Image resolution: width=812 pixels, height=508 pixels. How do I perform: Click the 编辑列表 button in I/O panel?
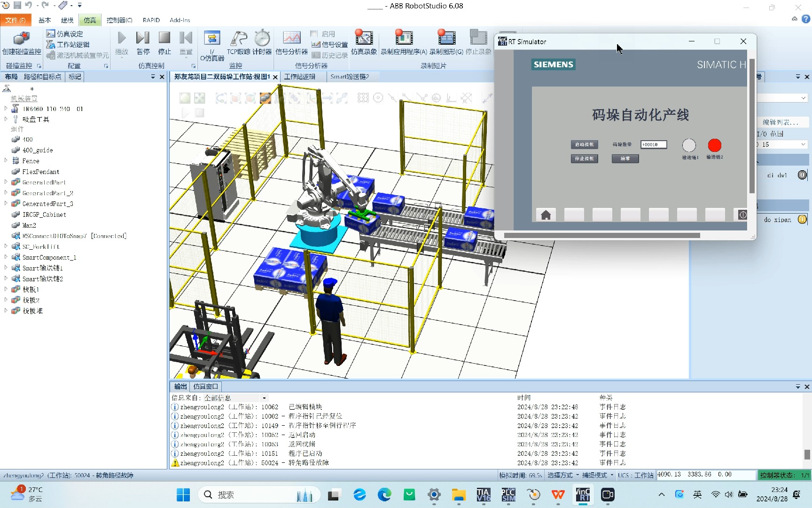tap(781, 122)
